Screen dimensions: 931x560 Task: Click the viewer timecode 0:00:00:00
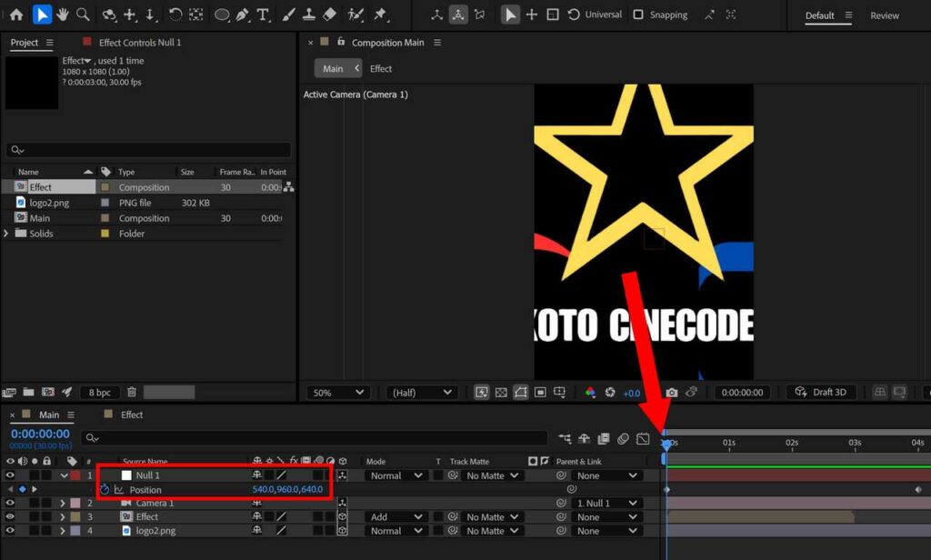[742, 393]
